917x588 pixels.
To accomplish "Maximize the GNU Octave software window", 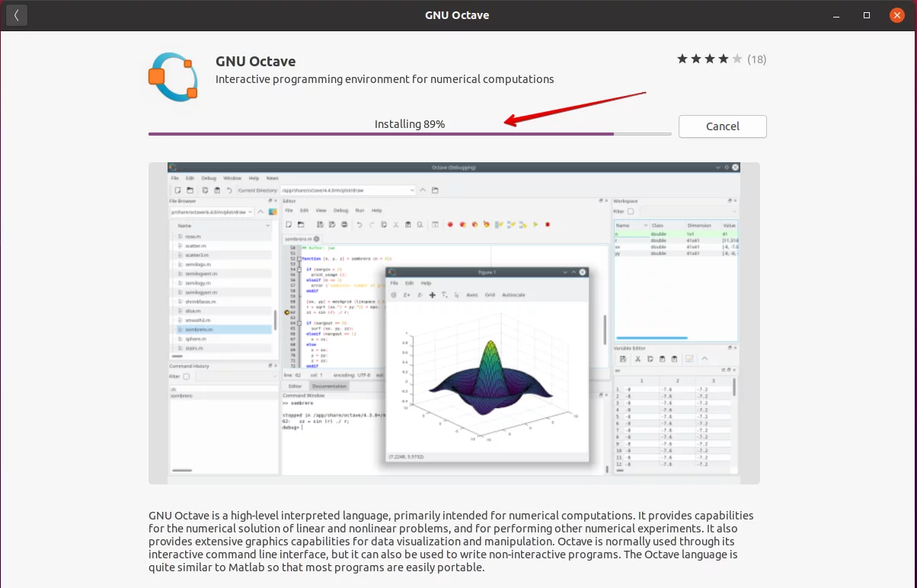I will tap(867, 15).
